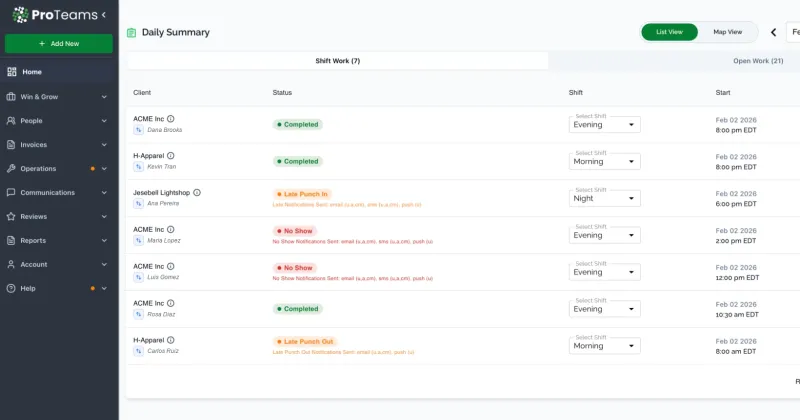Click the Daily Summary clipboard icon
This screenshot has height=420, width=800.
(x=131, y=33)
